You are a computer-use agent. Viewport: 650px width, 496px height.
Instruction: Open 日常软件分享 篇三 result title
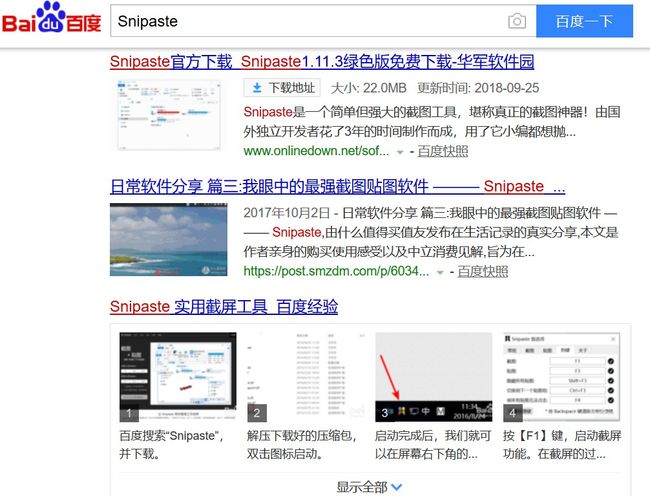tap(337, 186)
